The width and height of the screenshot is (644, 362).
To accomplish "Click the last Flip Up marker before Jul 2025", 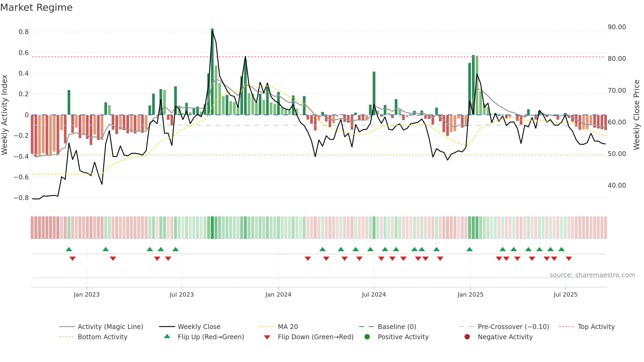I will (562, 249).
